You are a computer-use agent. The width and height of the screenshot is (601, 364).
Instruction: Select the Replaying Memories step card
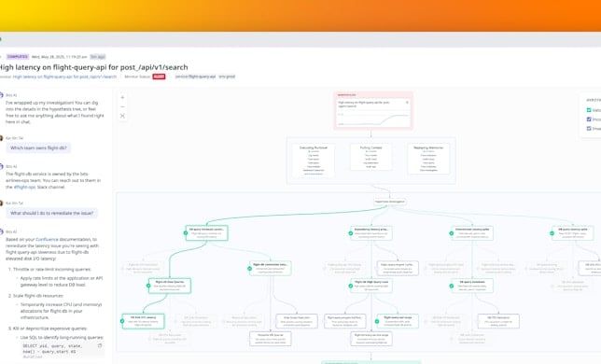click(x=428, y=159)
